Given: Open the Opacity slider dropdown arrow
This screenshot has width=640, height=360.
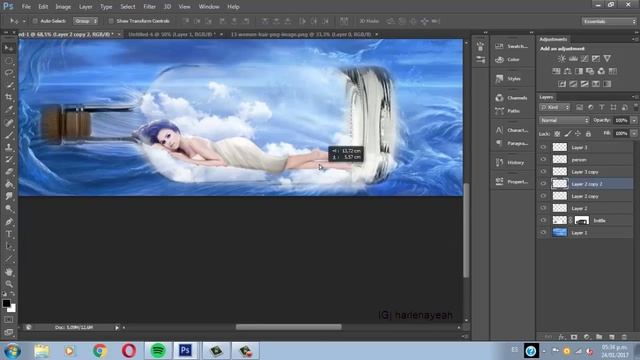Looking at the screenshot, I should pyautogui.click(x=634, y=120).
